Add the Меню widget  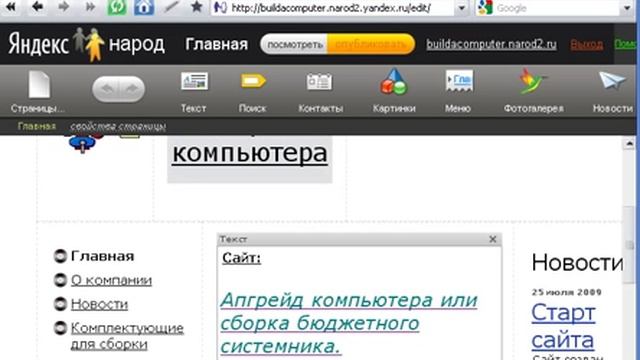pyautogui.click(x=458, y=91)
